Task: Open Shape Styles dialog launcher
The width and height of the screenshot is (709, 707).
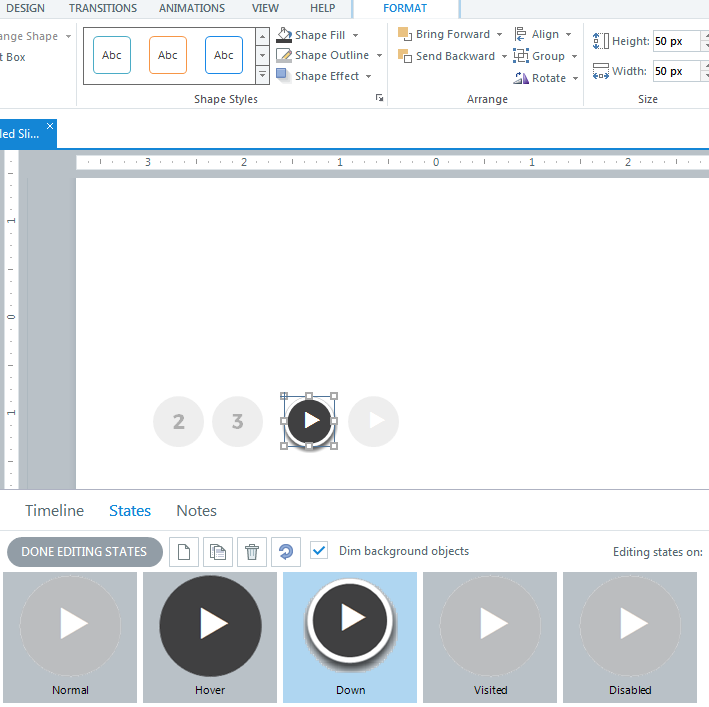Action: (x=379, y=98)
